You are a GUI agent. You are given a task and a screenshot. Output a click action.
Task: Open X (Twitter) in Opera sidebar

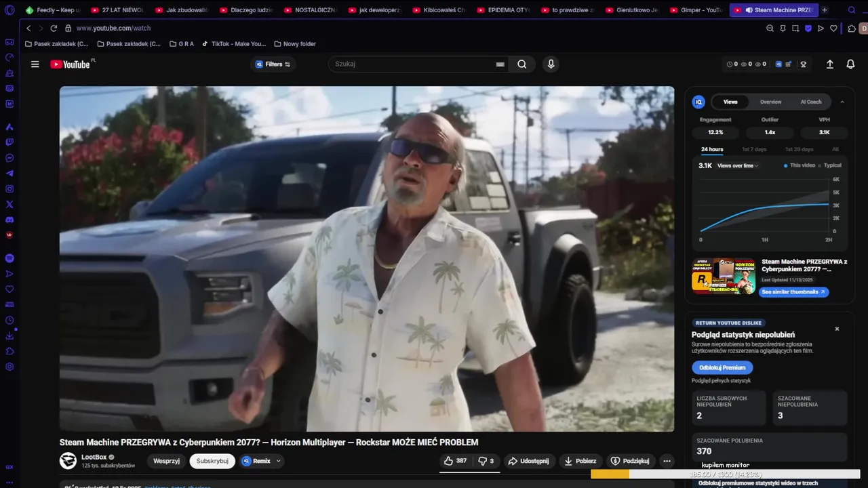9,204
